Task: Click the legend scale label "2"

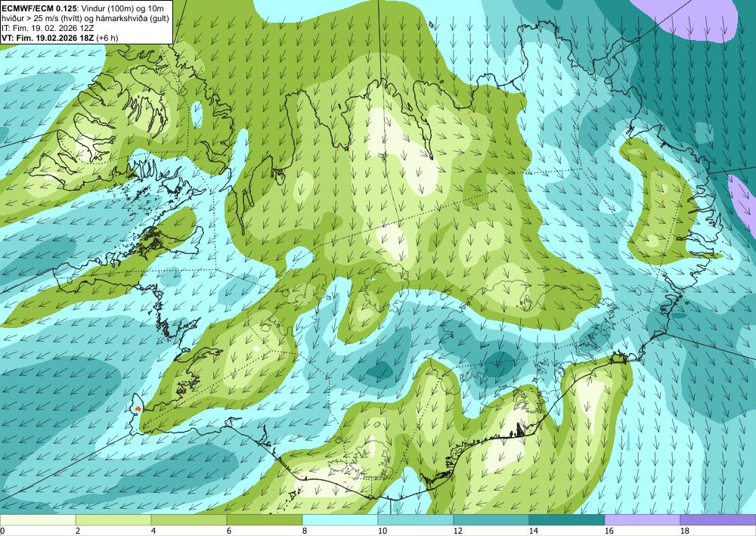Action: coord(78,531)
